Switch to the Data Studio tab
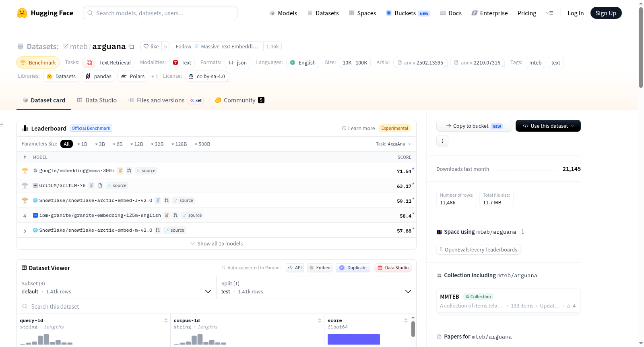Image resolution: width=644 pixels, height=347 pixels. (x=97, y=100)
